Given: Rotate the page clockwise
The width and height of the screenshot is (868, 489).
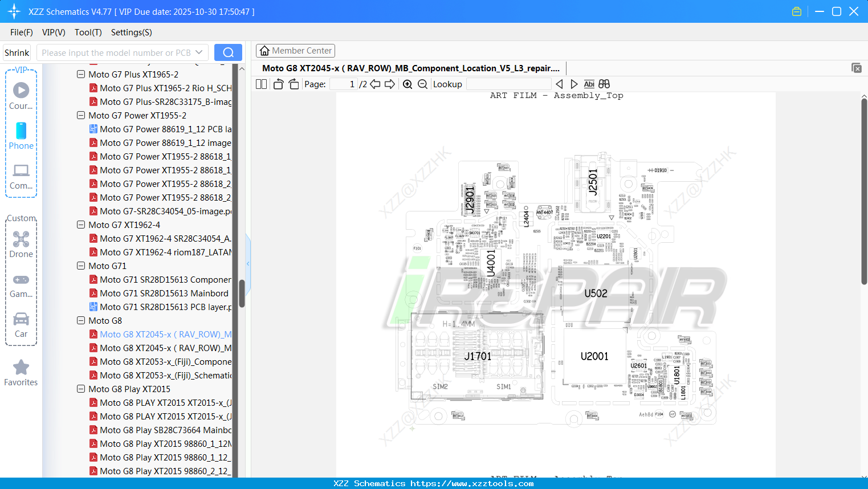Looking at the screenshot, I should point(294,84).
